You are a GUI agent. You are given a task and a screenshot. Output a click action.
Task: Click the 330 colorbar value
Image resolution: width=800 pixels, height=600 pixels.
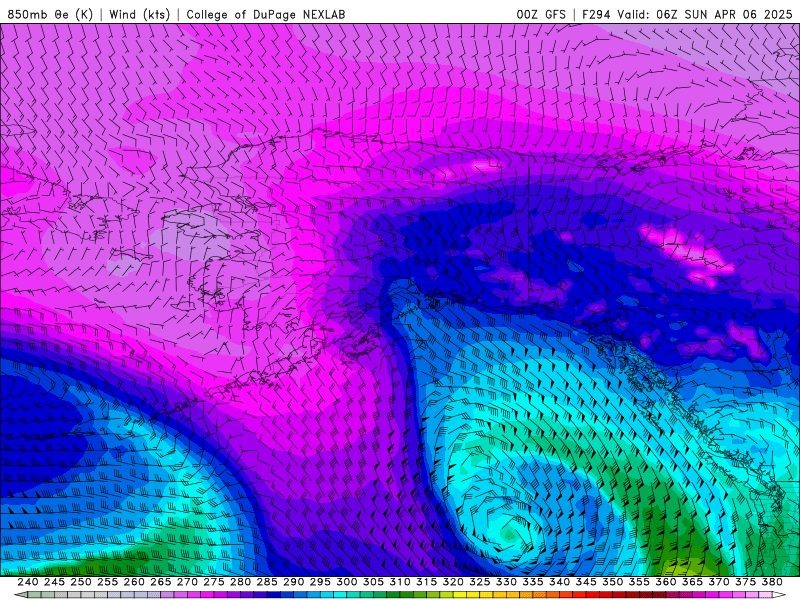click(x=506, y=582)
